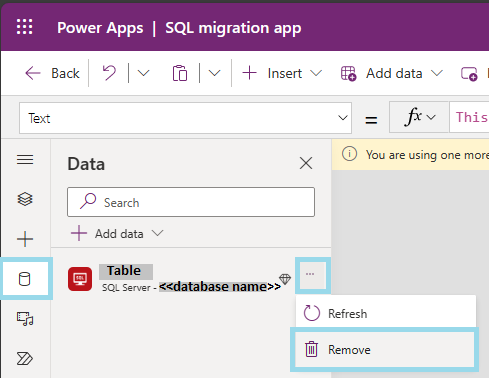The height and width of the screenshot is (378, 489).
Task: Open Insert plus icon in left rail
Action: [25, 239]
